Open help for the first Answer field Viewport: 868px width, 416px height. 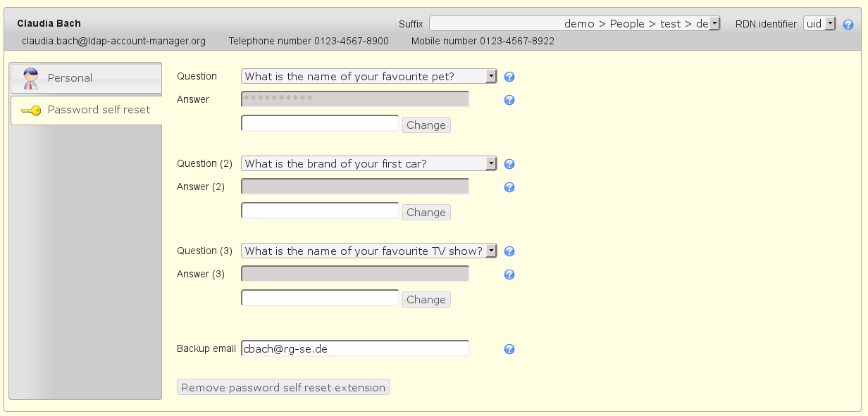click(509, 100)
